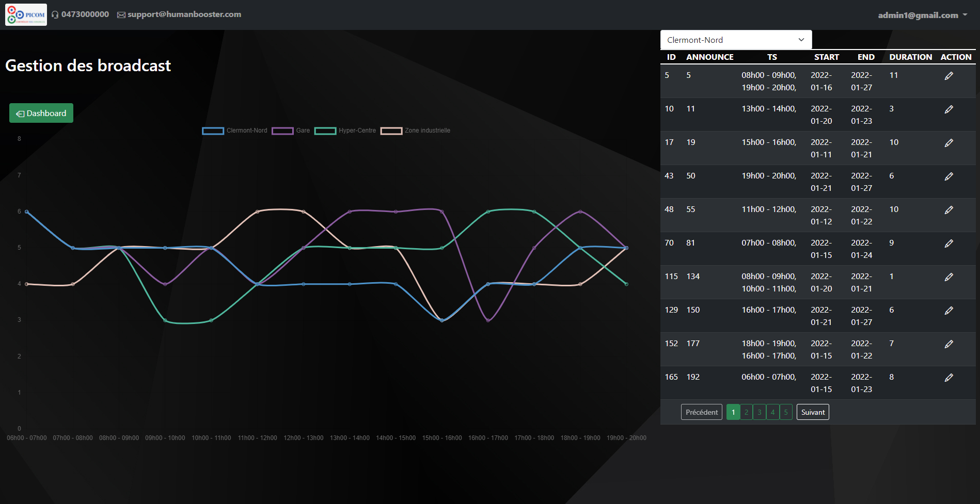The image size is (980, 504).
Task: Edit broadcast row with ID 5
Action: [949, 76]
